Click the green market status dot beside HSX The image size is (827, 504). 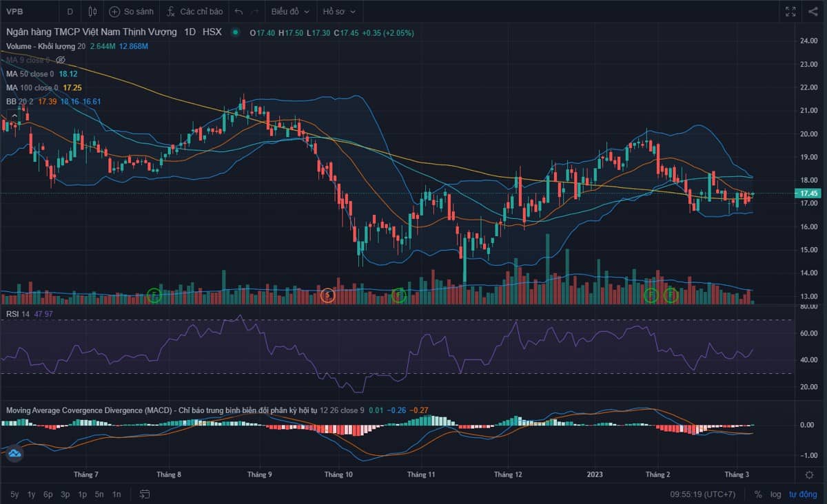(236, 32)
